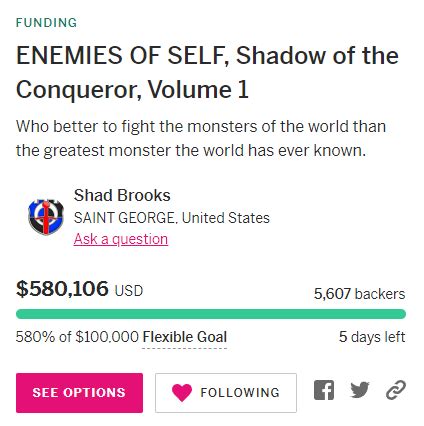Viewport: 424px width, 426px height.
Task: Click 580% of $100,000 goal text
Action: [x=77, y=337]
